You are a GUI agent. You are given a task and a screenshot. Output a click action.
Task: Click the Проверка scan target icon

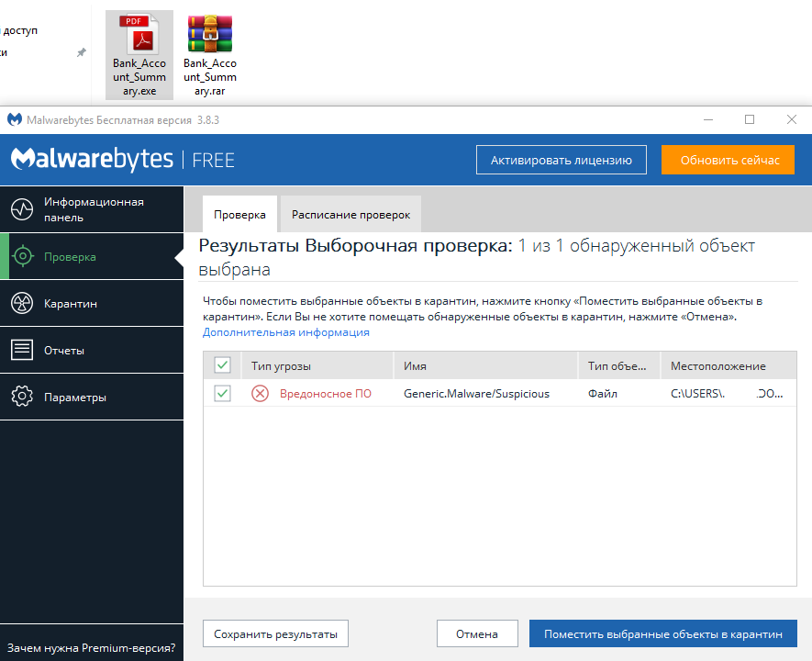coord(23,256)
